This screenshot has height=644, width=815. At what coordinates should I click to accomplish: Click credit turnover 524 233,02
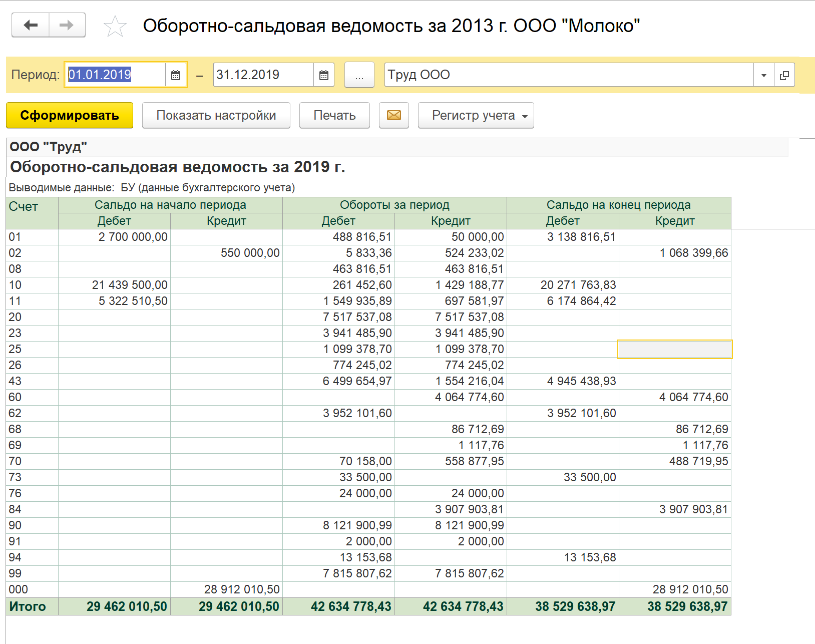474,253
